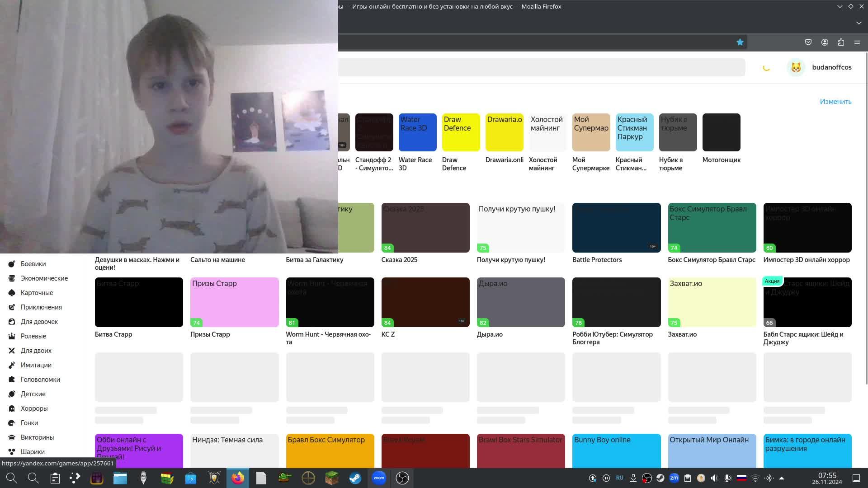This screenshot has width=868, height=488.
Task: Click the pink Призы Старр tile
Action: click(x=234, y=302)
